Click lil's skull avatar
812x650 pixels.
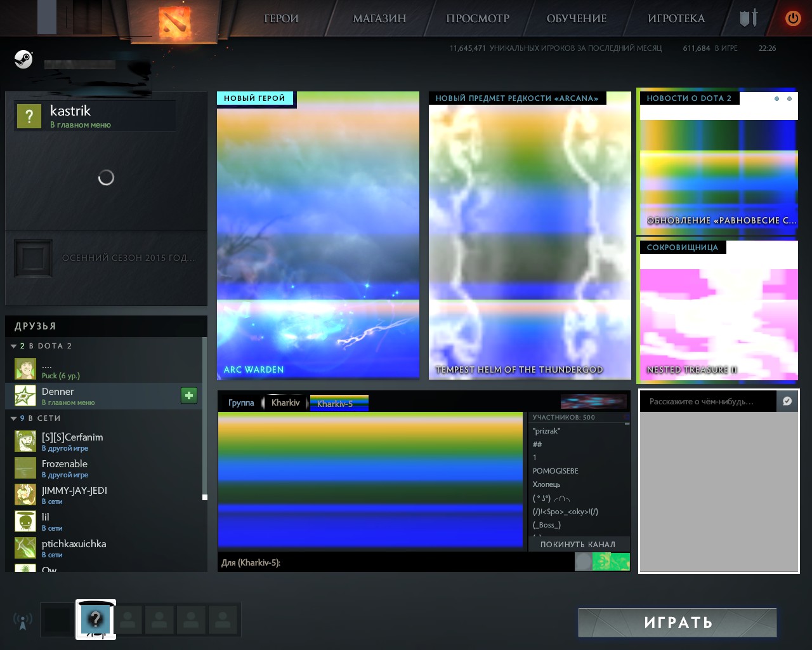click(25, 521)
